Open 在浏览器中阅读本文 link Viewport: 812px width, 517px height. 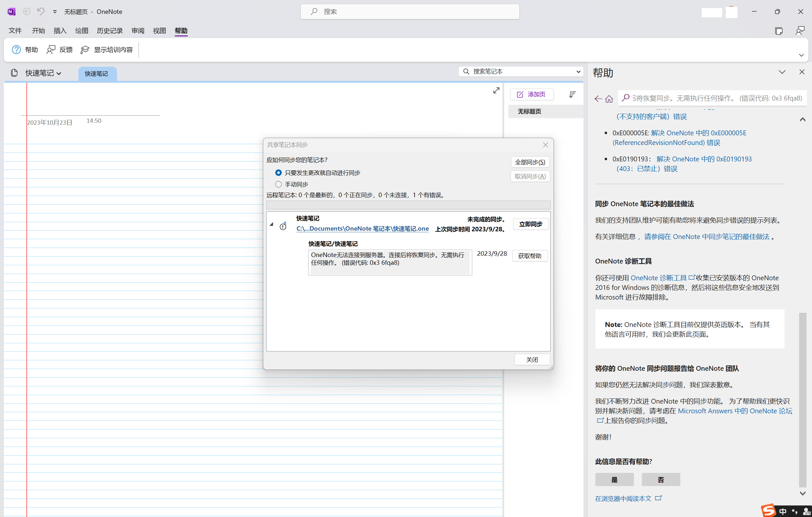628,498
